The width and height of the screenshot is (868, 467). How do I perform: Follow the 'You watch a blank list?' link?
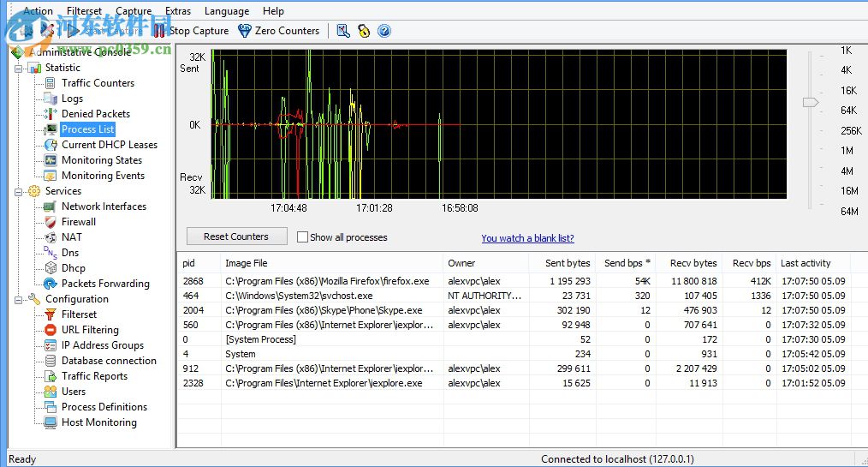tap(527, 238)
